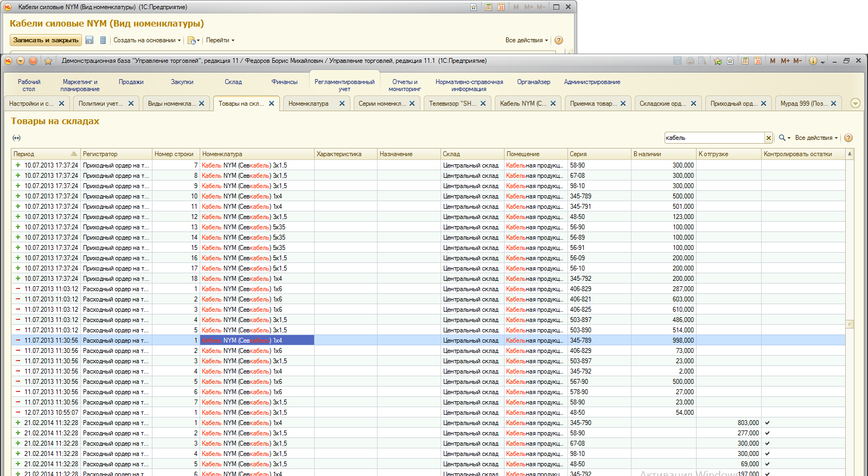Click the M+ button in main title bar
The height and width of the screenshot is (476, 868).
point(785,61)
